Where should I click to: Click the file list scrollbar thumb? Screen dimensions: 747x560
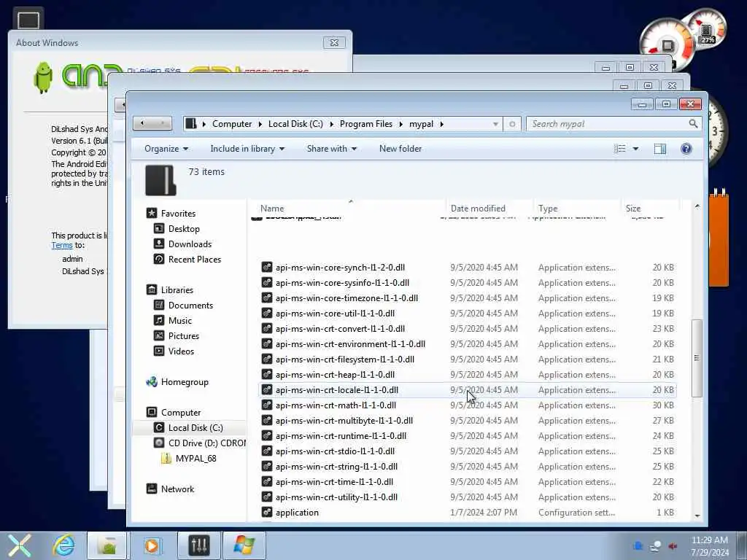697,358
